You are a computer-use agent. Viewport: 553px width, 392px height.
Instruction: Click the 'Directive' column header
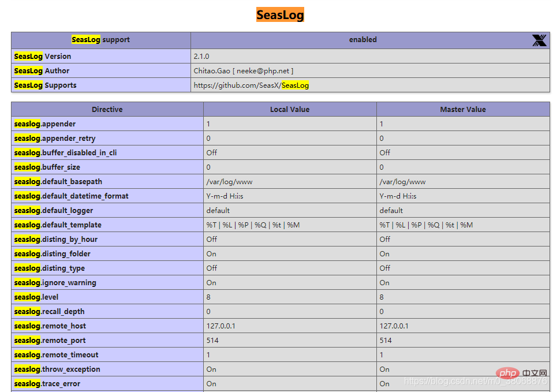point(107,109)
